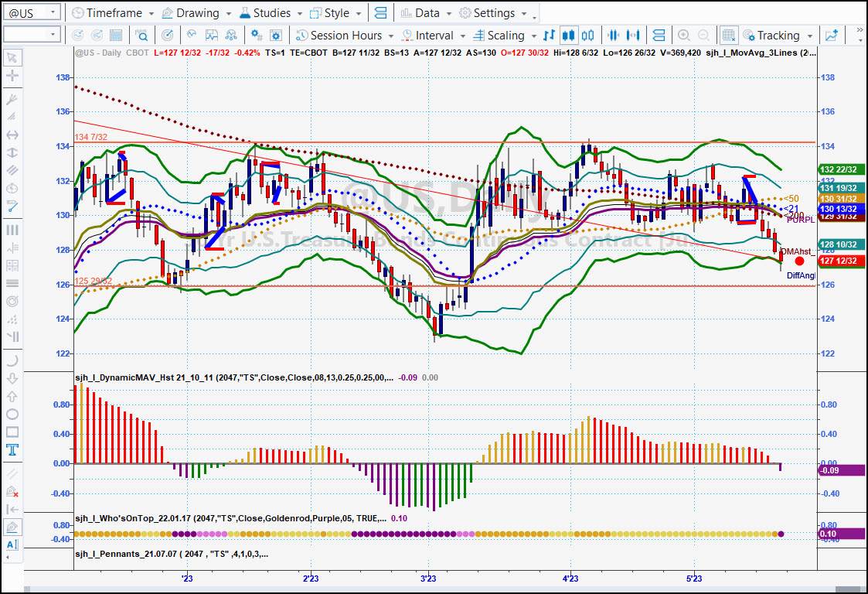Click the target with arrow icon
The height and width of the screenshot is (594, 868).
167,36
